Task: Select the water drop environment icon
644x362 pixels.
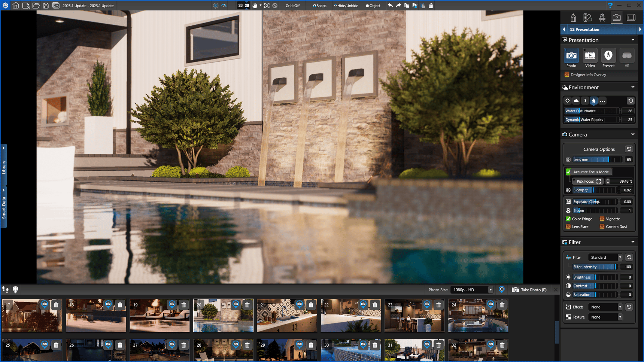Action: [x=593, y=101]
